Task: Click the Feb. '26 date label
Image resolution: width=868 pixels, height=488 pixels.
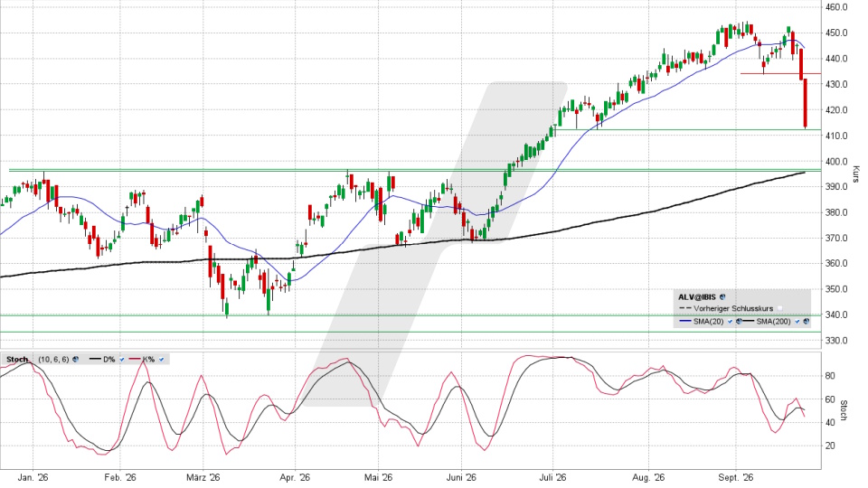Action: (x=120, y=477)
